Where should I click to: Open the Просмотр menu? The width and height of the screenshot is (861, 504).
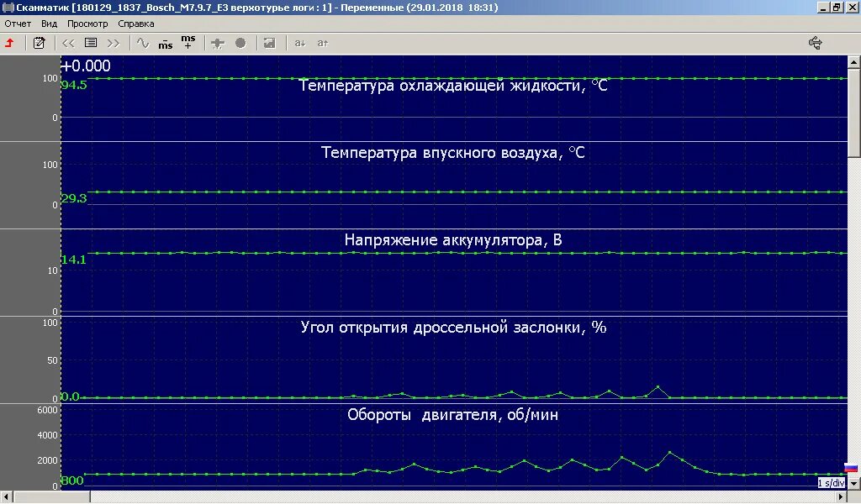click(x=88, y=24)
